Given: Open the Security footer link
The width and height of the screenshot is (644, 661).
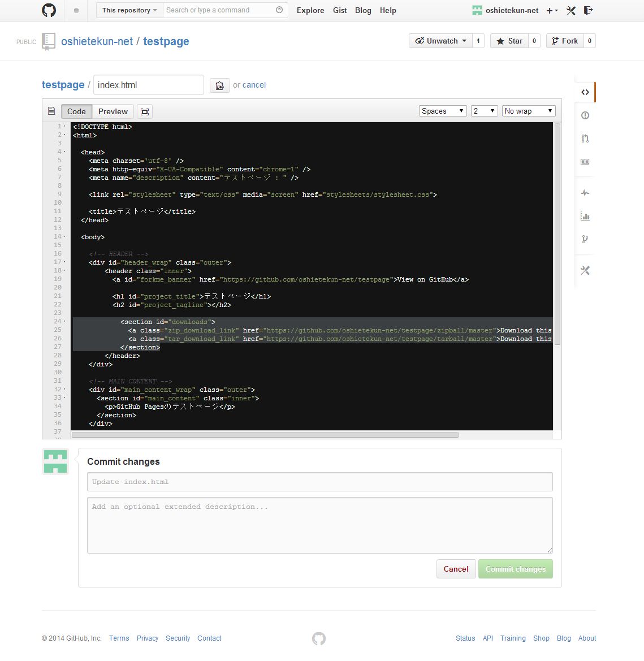Looking at the screenshot, I should click(x=178, y=638).
